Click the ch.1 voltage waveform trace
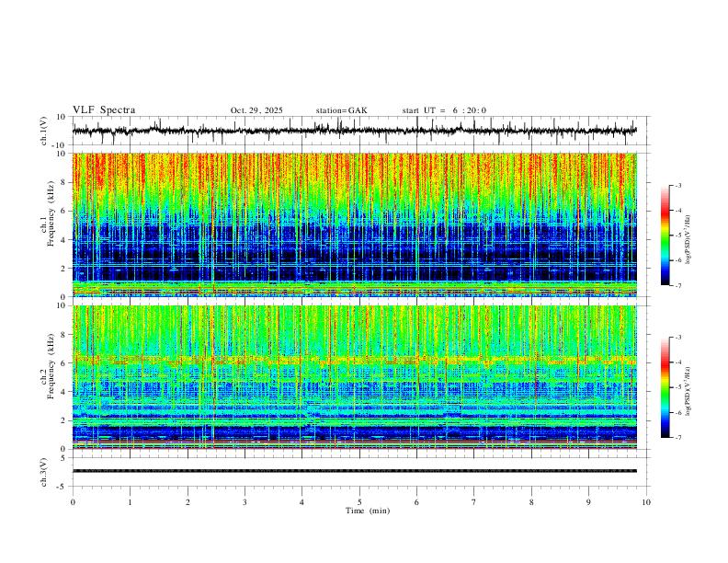Image resolution: width=728 pixels, height=563 pixels. pos(354,131)
